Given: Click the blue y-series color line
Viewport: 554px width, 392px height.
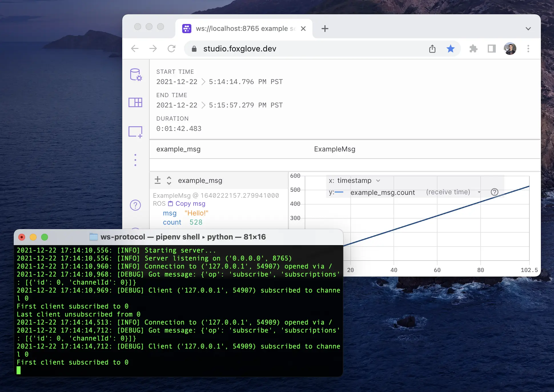Looking at the screenshot, I should click(x=340, y=192).
